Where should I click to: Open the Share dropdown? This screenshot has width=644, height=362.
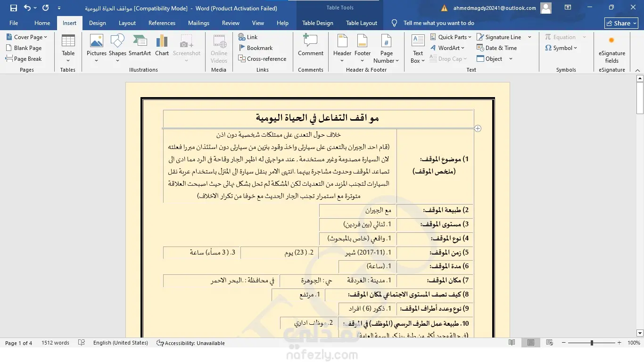tap(621, 23)
